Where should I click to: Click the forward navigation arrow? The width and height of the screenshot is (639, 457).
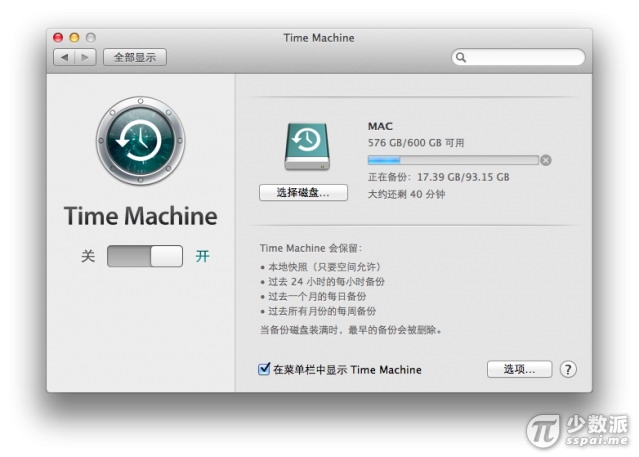pyautogui.click(x=85, y=57)
